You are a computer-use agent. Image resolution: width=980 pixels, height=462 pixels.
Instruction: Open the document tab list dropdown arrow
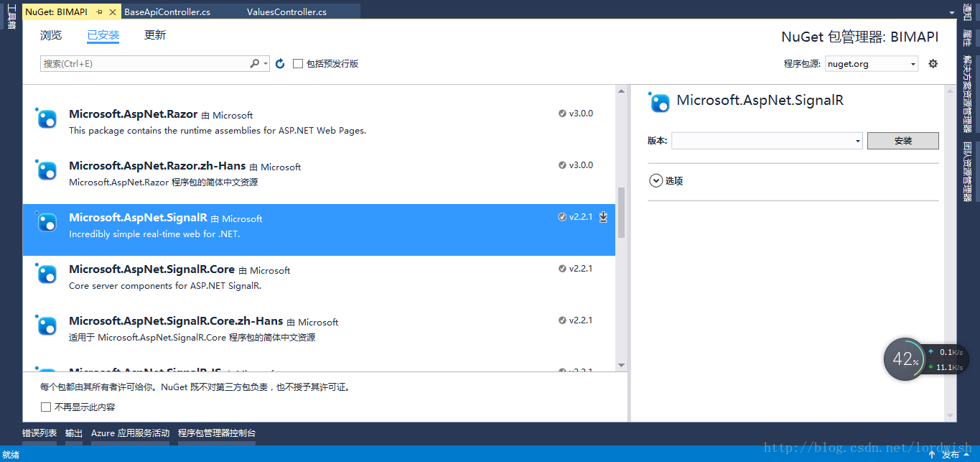pyautogui.click(x=952, y=12)
